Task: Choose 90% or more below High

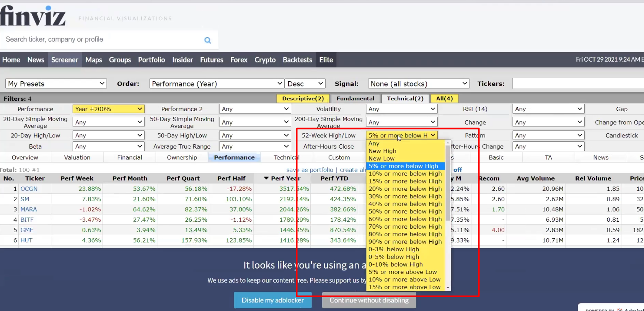Action: (x=406, y=242)
